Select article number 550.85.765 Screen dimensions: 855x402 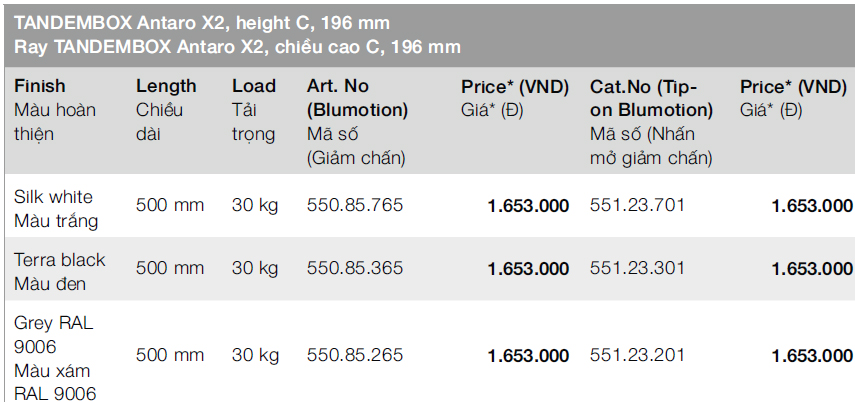[355, 206]
